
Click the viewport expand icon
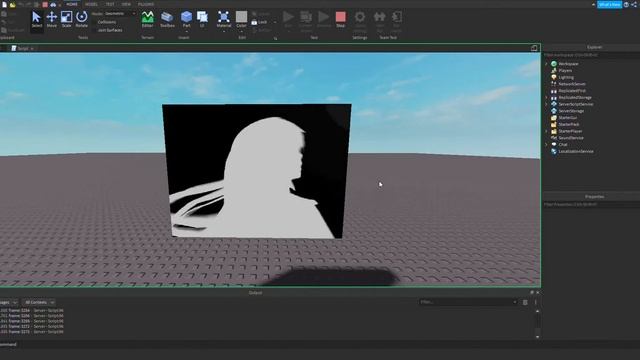(534, 48)
